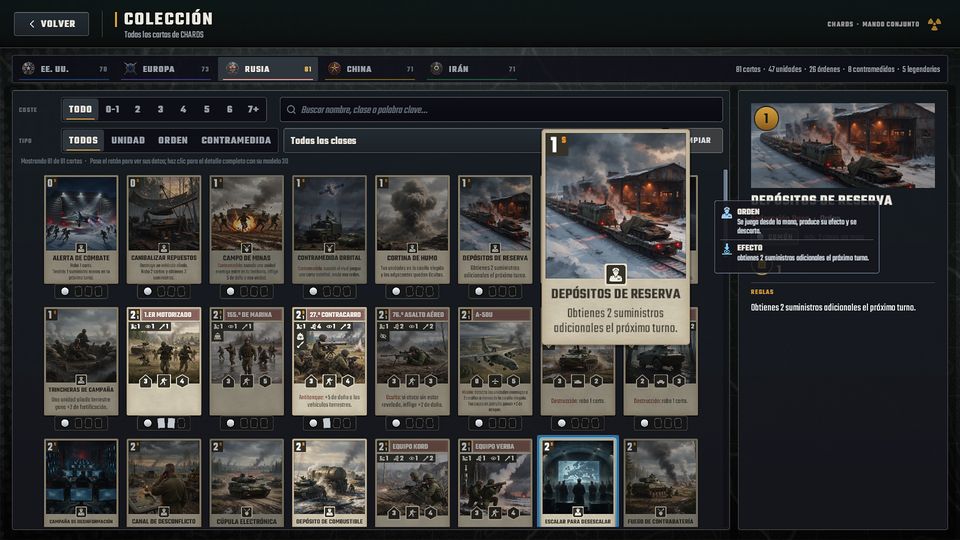This screenshot has height=540, width=960.
Task: Select the RUSIA faction tab
Action: click(x=268, y=69)
